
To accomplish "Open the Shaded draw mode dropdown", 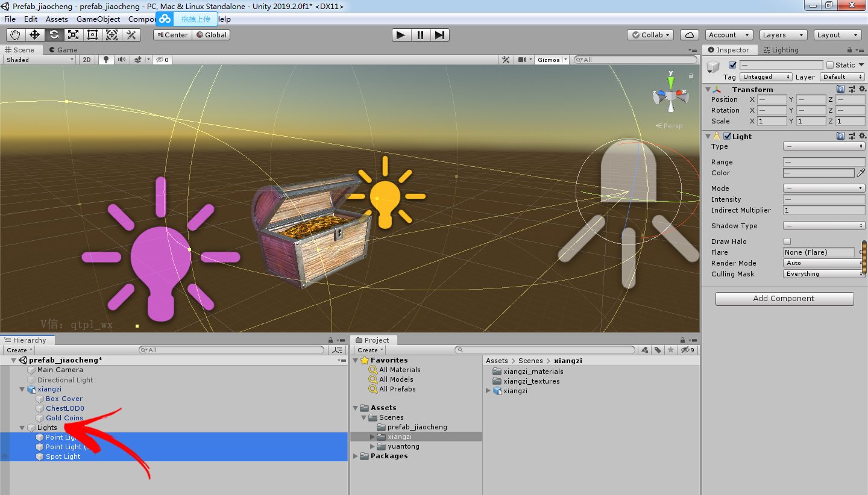I will [x=39, y=59].
